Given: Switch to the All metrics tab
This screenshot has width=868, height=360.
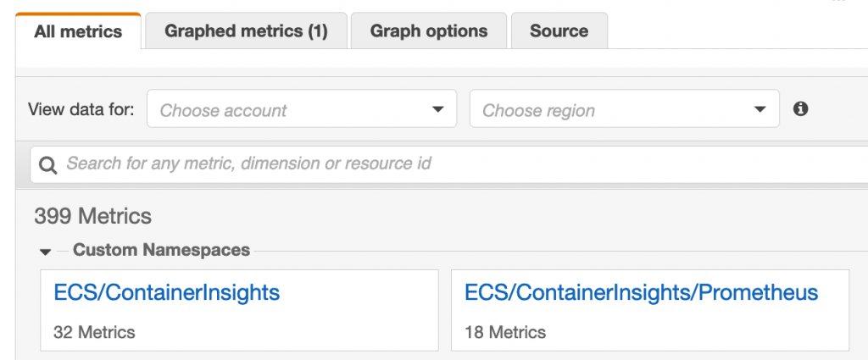Looking at the screenshot, I should [x=78, y=32].
